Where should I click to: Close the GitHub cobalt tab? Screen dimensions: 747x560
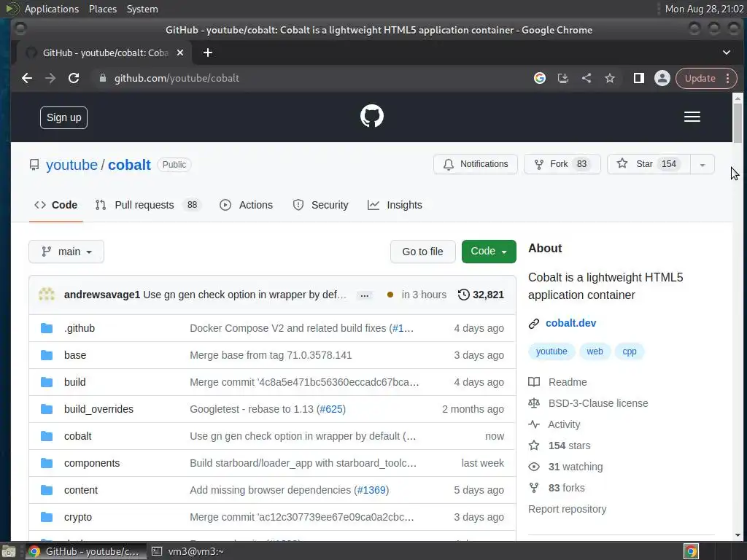pyautogui.click(x=180, y=52)
